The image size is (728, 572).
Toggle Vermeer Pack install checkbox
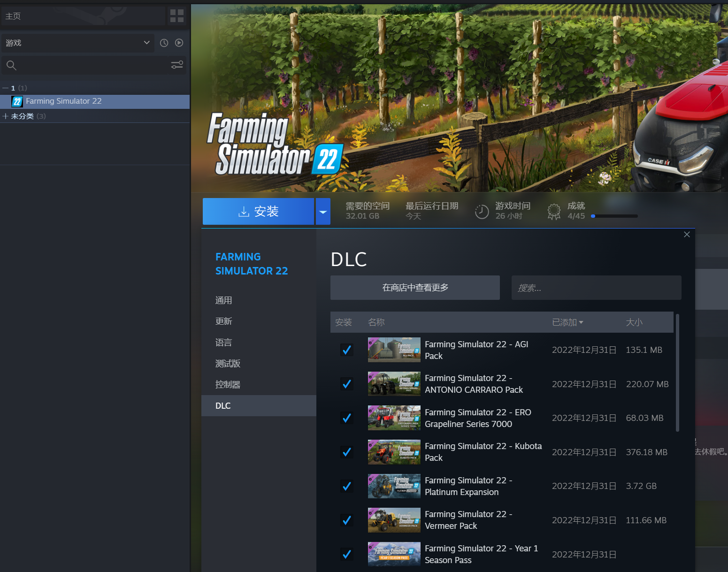pyautogui.click(x=347, y=520)
